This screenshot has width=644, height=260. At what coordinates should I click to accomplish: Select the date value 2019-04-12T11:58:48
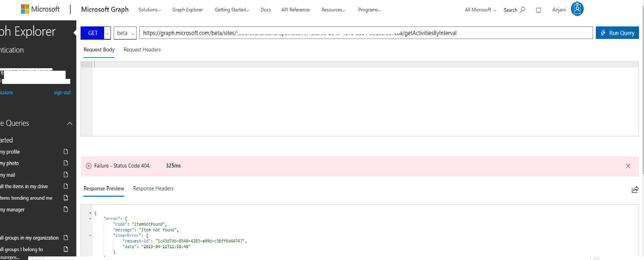click(x=166, y=247)
